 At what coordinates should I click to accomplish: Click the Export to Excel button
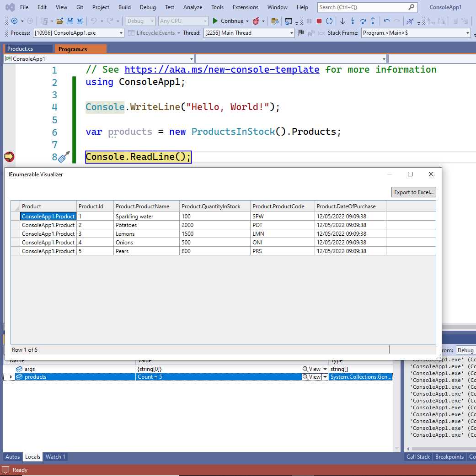tap(413, 192)
